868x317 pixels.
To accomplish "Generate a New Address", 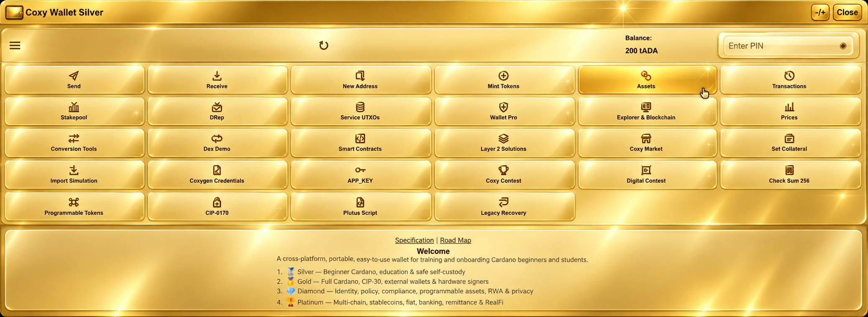I will (361, 80).
